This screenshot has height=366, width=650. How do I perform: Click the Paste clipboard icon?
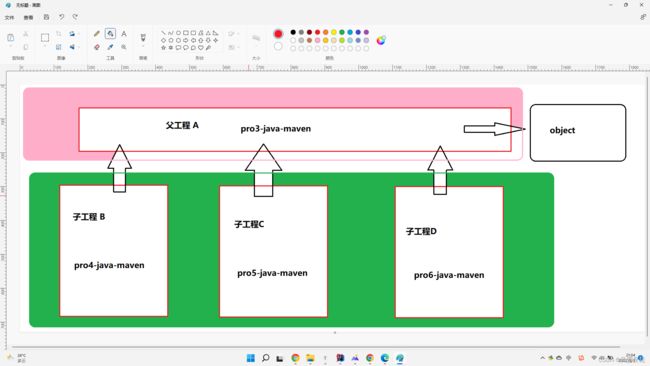point(10,37)
